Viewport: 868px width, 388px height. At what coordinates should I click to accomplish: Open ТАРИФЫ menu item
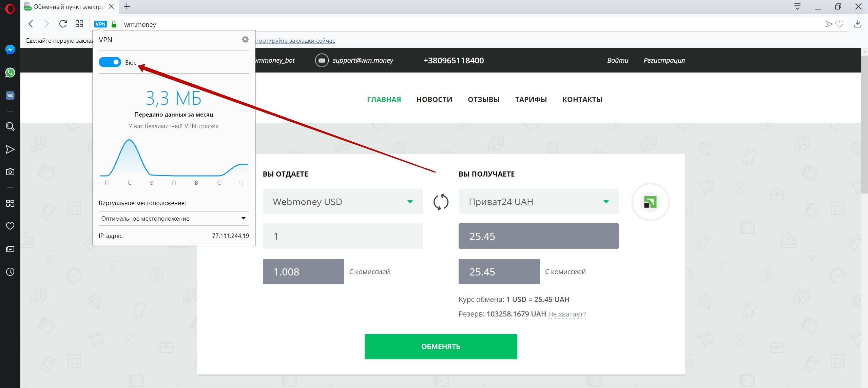click(531, 100)
